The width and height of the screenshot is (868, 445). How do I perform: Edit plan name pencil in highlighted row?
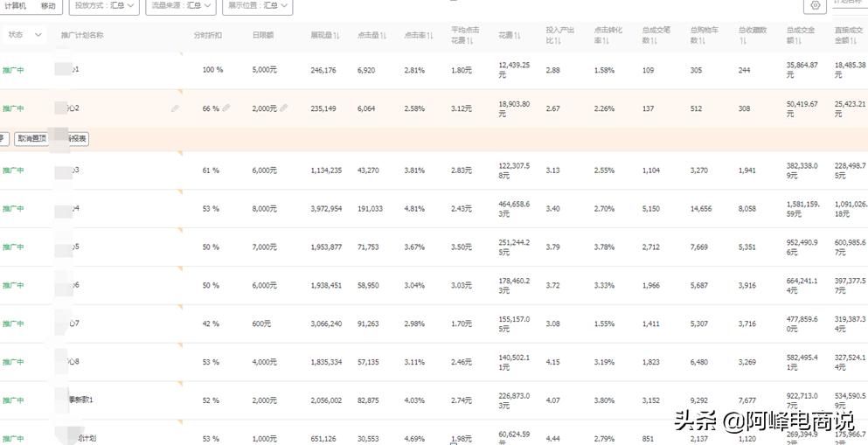pyautogui.click(x=176, y=108)
